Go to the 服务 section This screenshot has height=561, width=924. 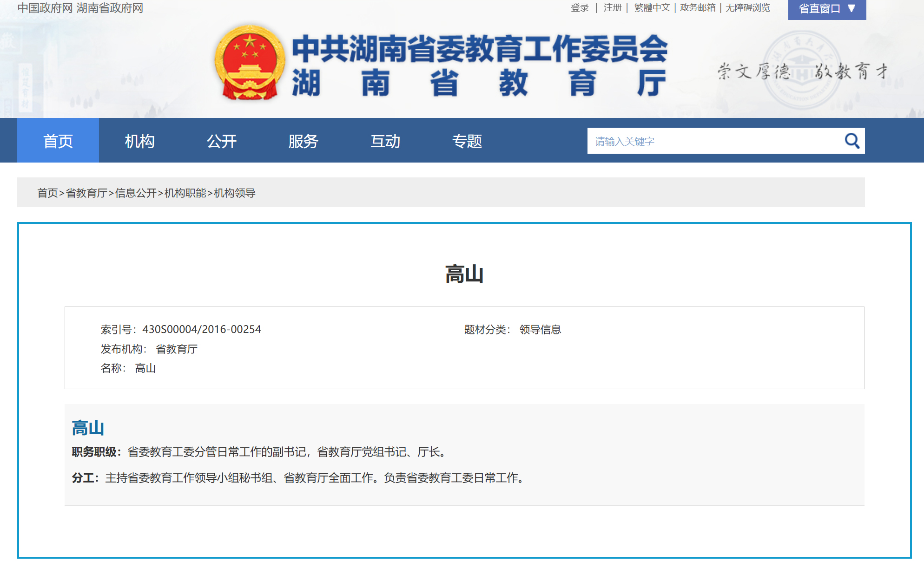pyautogui.click(x=303, y=141)
